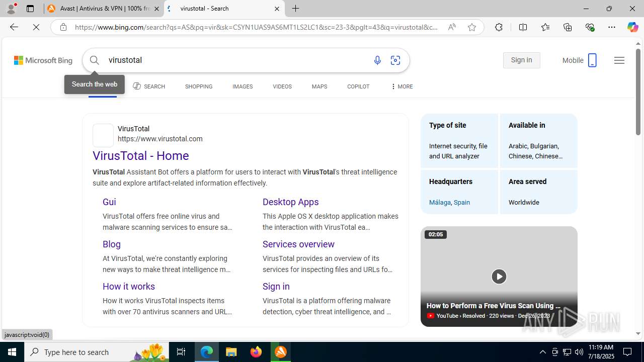Open the Extensions puzzle icon
The height and width of the screenshot is (362, 644).
click(499, 27)
